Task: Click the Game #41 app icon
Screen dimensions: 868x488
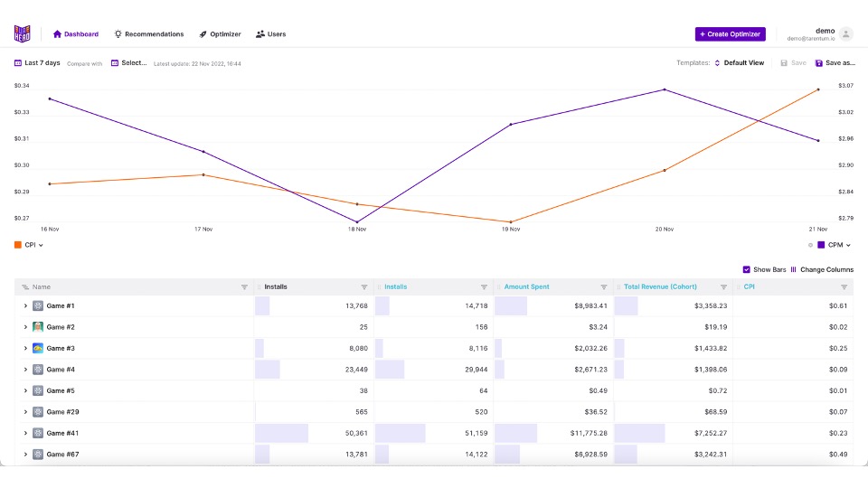Action: tap(38, 433)
